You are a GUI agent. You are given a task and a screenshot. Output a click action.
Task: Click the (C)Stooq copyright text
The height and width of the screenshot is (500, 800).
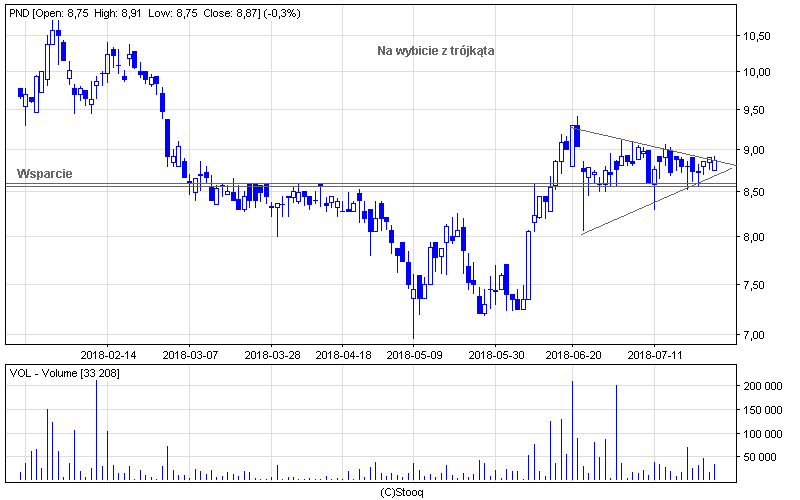[x=402, y=493]
